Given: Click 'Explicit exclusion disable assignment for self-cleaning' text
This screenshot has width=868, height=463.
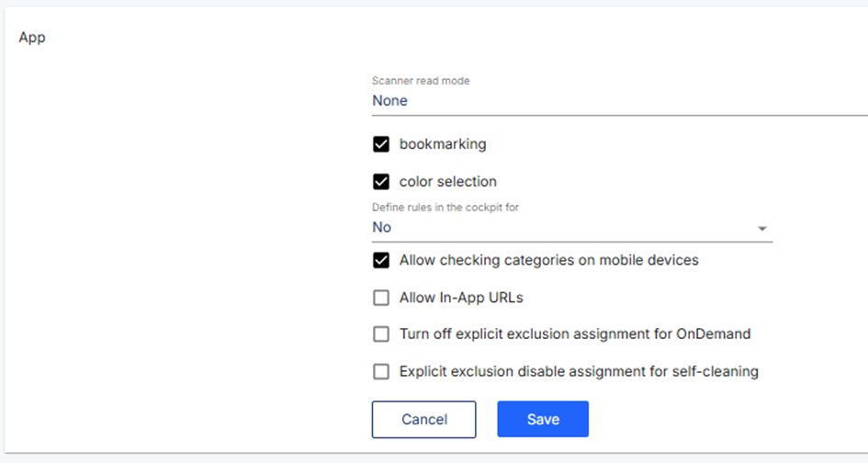Looking at the screenshot, I should click(x=579, y=372).
